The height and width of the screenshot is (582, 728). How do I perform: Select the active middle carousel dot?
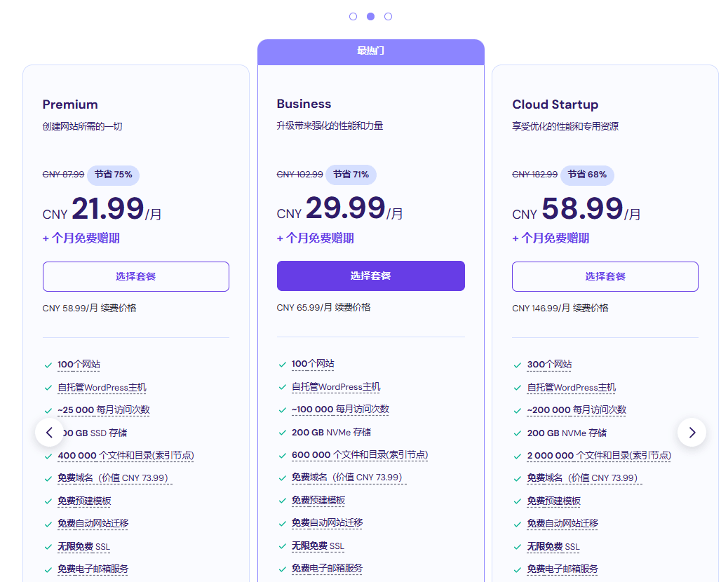pos(370,16)
